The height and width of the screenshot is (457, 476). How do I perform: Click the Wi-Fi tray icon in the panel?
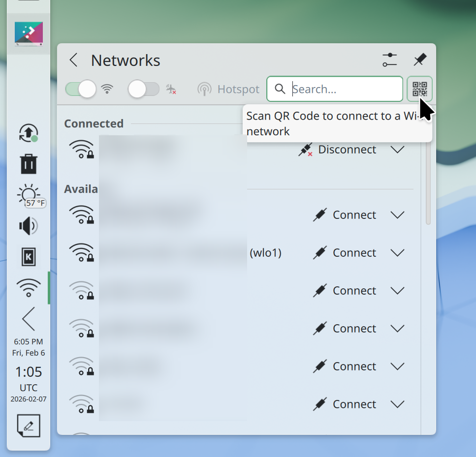(x=29, y=287)
